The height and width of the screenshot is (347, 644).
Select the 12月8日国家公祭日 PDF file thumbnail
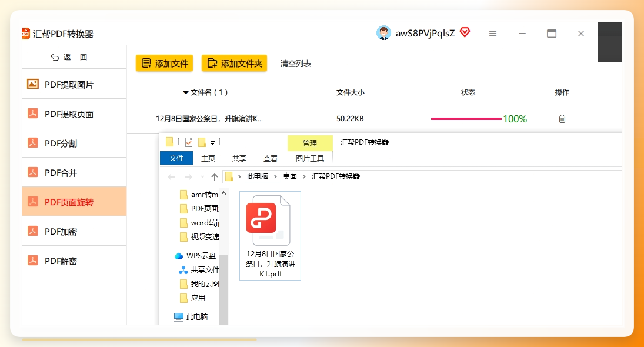click(x=271, y=236)
